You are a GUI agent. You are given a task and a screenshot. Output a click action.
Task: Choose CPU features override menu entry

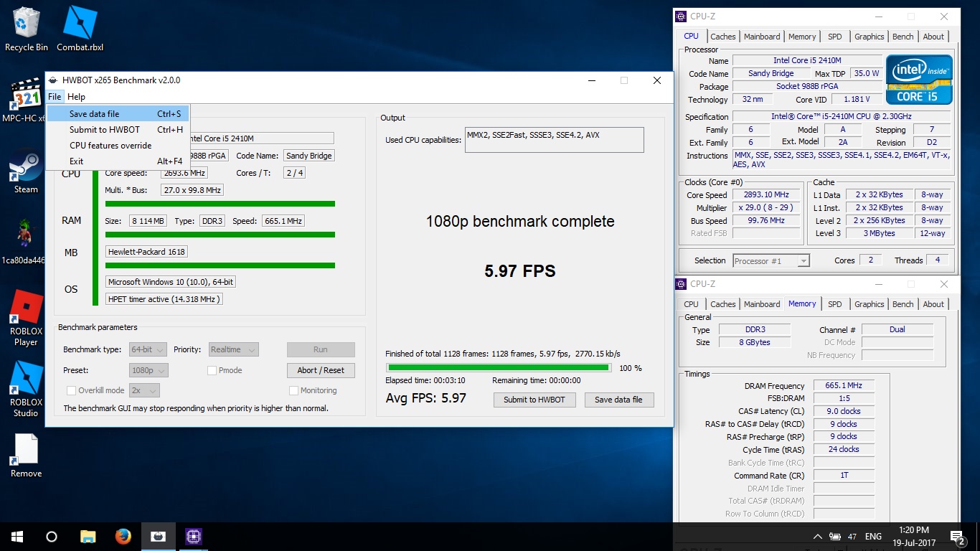[118, 145]
